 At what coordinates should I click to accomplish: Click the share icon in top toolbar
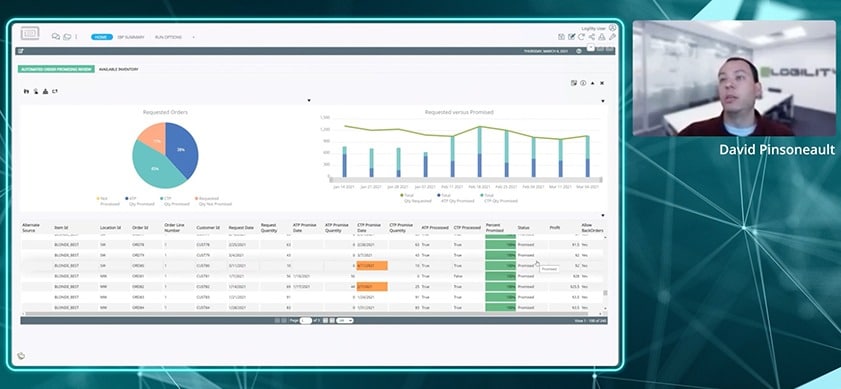pyautogui.click(x=592, y=36)
